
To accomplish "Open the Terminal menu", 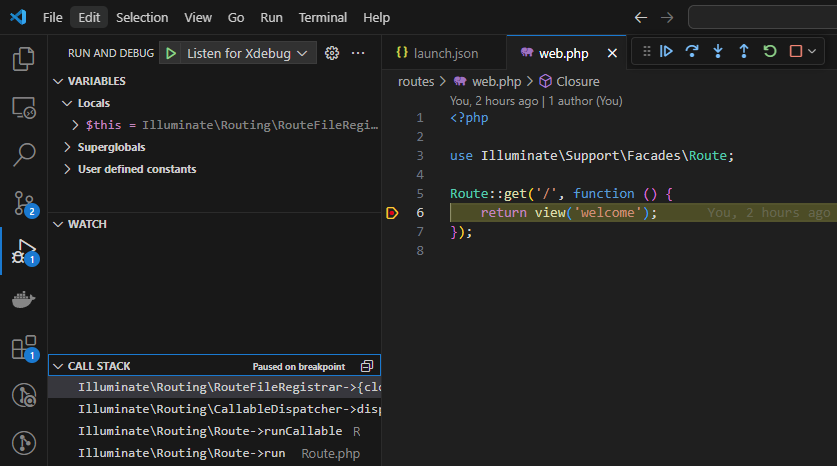I will click(322, 18).
